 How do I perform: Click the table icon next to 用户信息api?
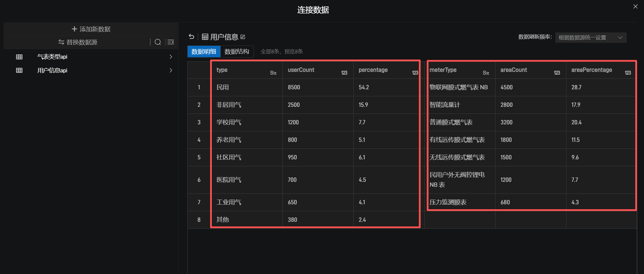(19, 70)
